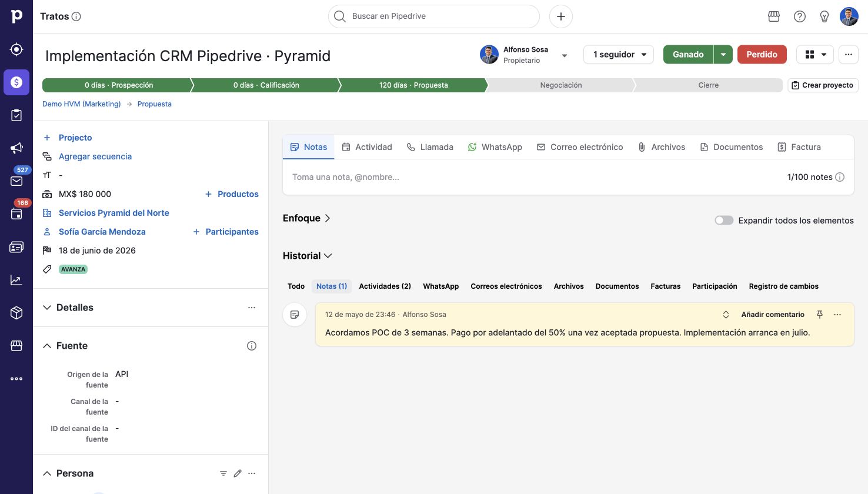Screen dimensions: 868x494
Task: Click Añadir comentario on note
Action: [773, 315]
